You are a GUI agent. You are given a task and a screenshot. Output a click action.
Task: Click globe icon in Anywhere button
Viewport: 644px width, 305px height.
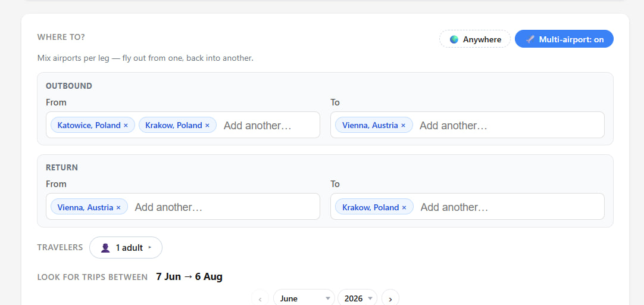[x=454, y=39]
